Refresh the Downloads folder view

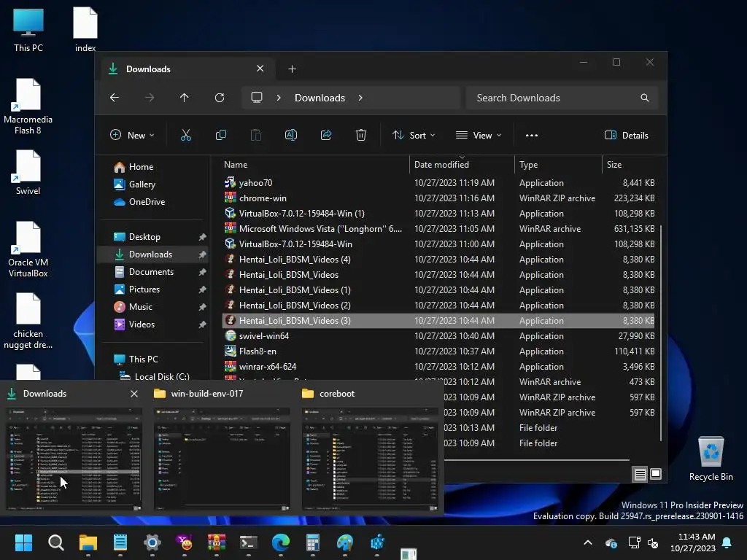tap(220, 98)
